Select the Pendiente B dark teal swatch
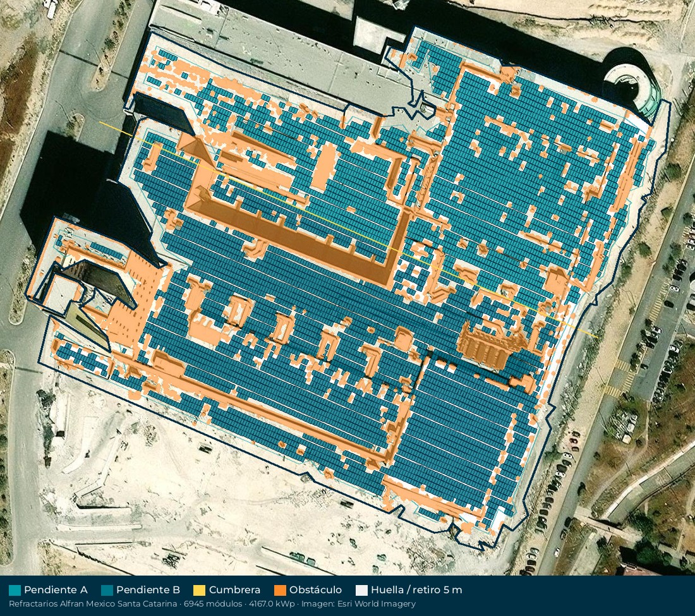The height and width of the screenshot is (616, 695). 107,590
